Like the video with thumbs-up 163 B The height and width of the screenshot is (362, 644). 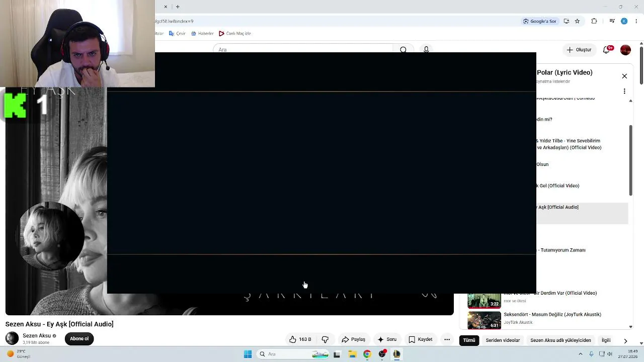(x=300, y=339)
